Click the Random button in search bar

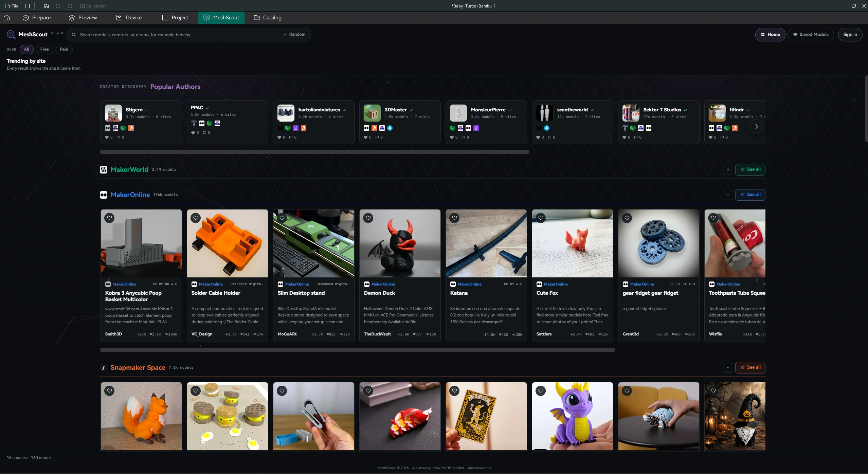294,34
